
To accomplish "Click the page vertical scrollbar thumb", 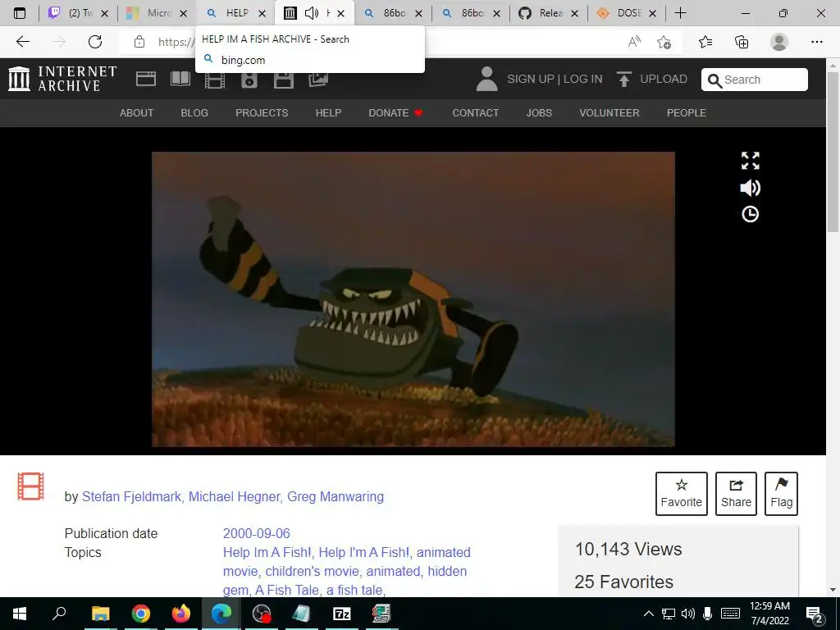I will pyautogui.click(x=833, y=152).
